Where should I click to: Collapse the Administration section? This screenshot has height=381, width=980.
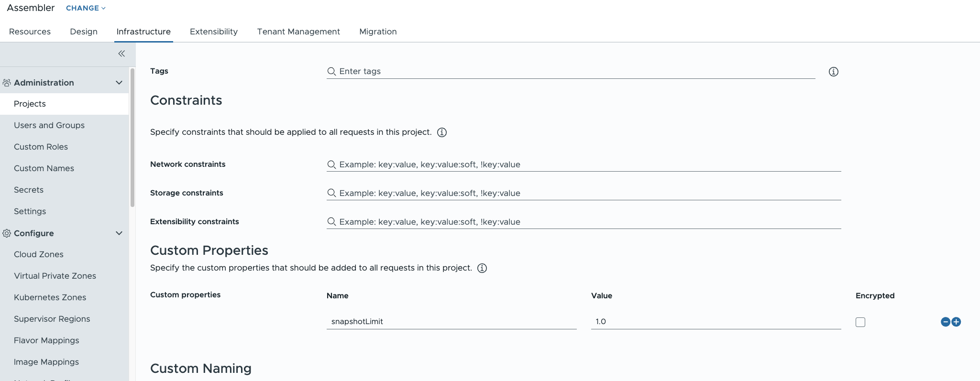point(119,83)
